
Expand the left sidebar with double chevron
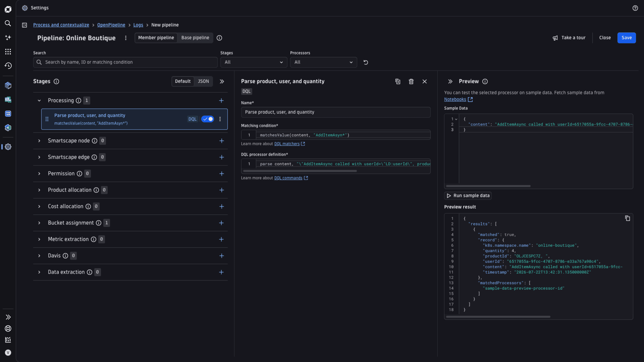8,317
